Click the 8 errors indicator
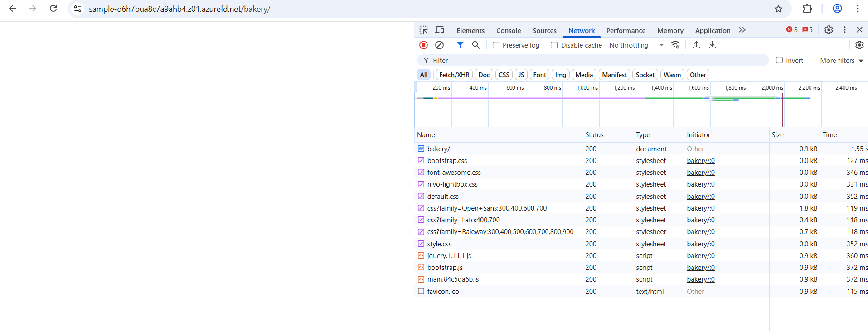This screenshot has height=331, width=868. coord(792,30)
